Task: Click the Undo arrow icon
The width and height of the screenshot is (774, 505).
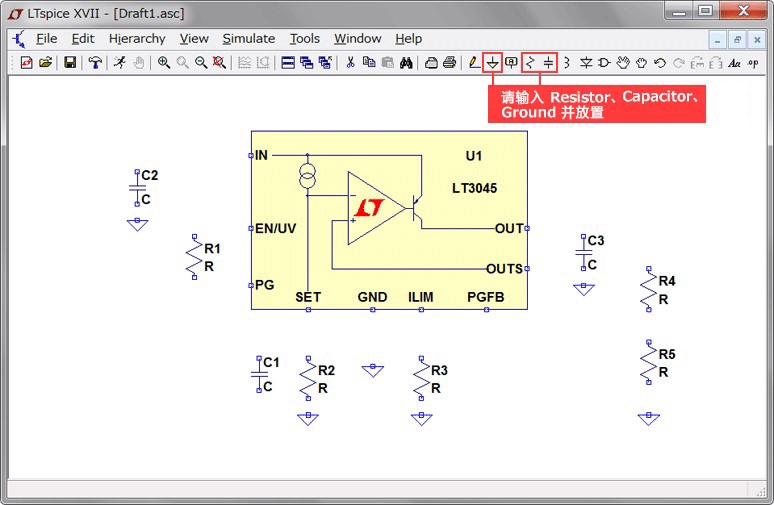Action: coord(660,62)
